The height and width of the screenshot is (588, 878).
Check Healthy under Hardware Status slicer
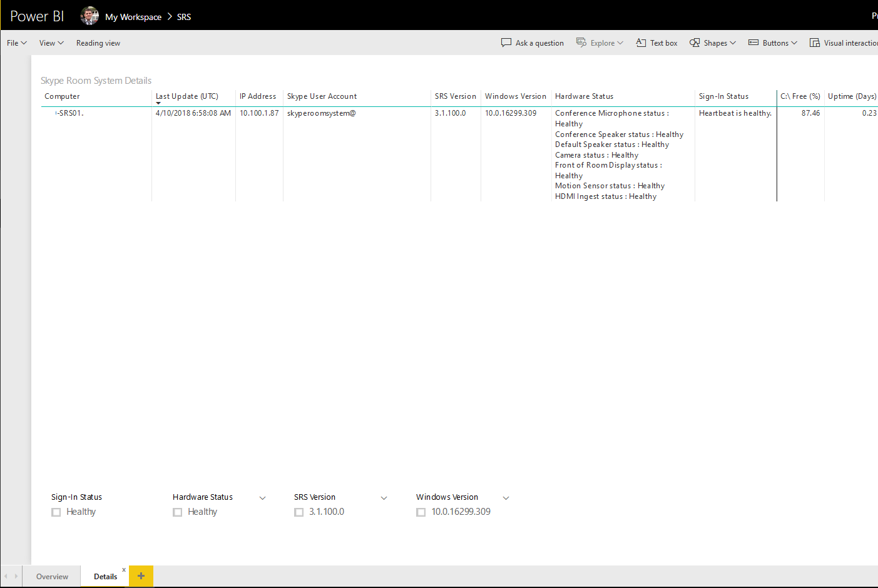click(178, 512)
